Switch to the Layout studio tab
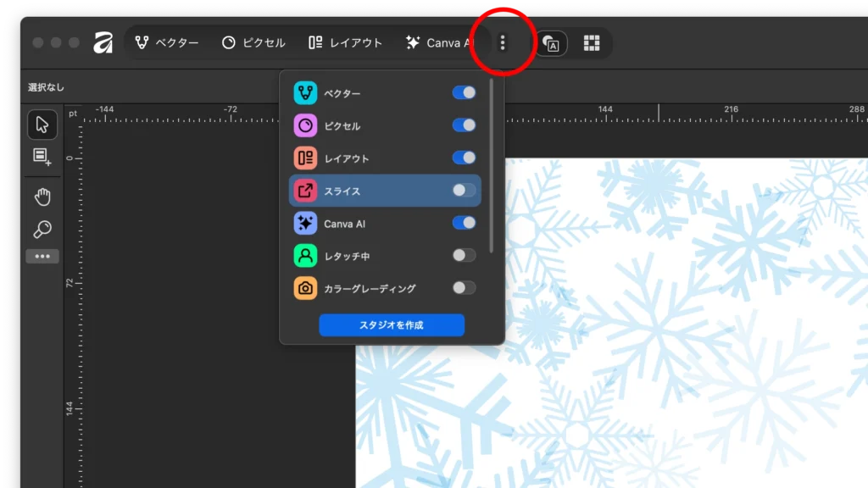The image size is (868, 488). tap(345, 42)
